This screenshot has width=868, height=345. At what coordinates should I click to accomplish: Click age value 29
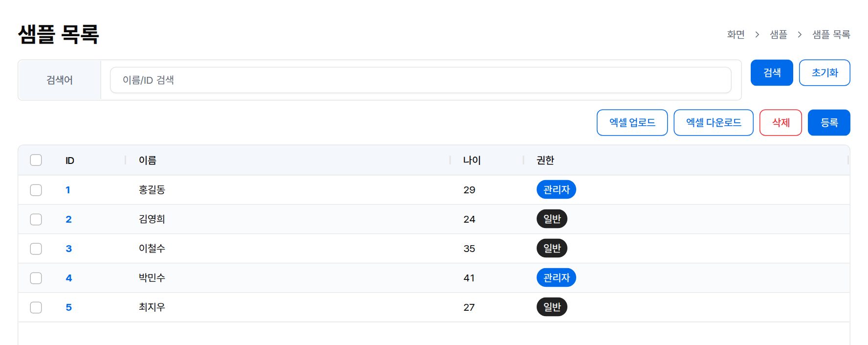point(469,190)
